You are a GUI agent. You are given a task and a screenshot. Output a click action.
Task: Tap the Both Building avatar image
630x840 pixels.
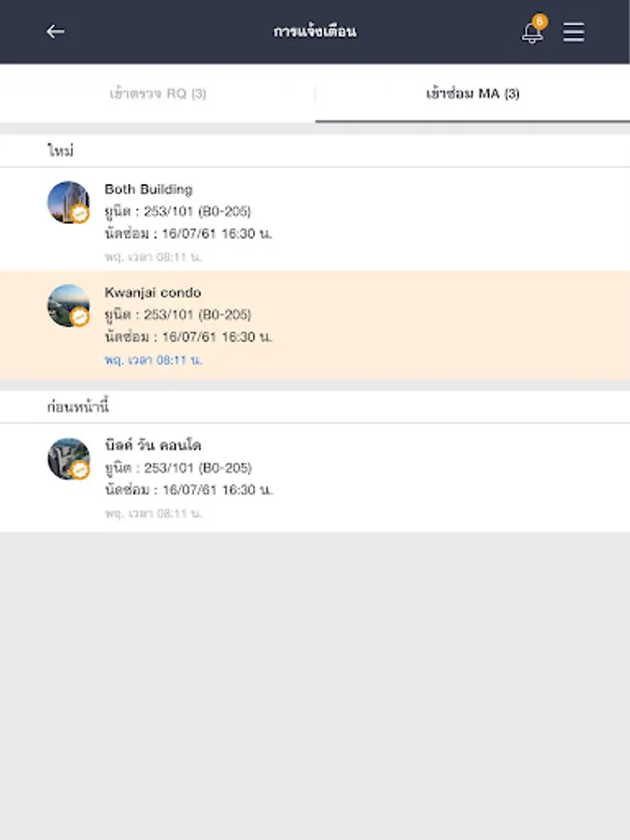[x=67, y=202]
